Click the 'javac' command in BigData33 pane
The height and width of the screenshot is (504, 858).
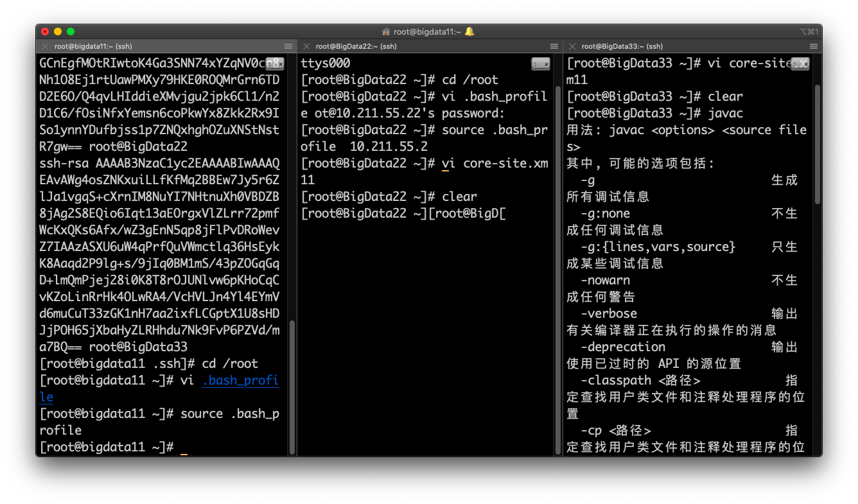725,113
